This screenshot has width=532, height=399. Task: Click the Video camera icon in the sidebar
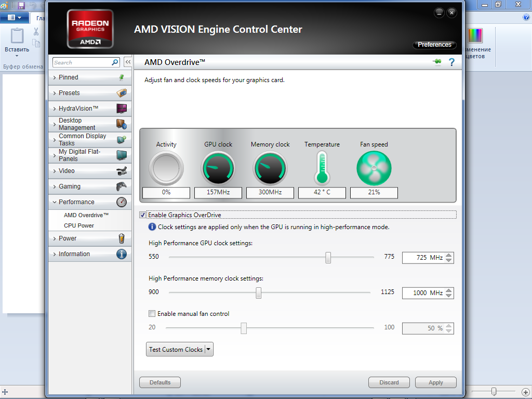(x=121, y=171)
